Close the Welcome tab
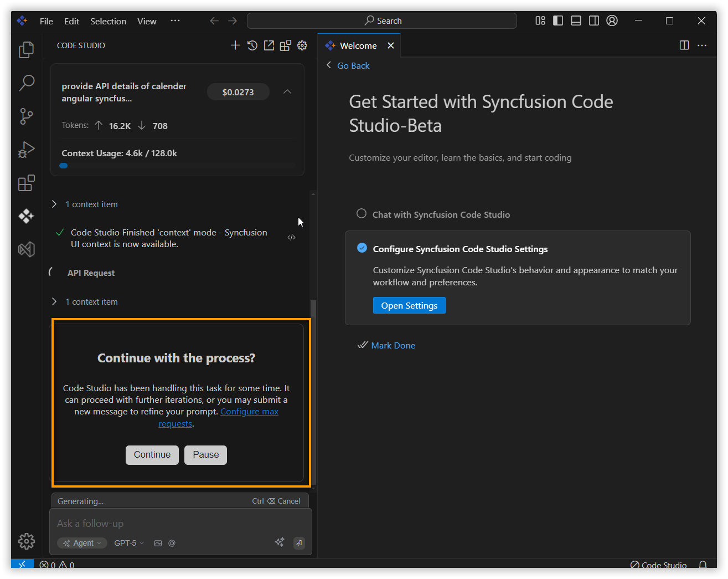The width and height of the screenshot is (728, 579). click(391, 45)
